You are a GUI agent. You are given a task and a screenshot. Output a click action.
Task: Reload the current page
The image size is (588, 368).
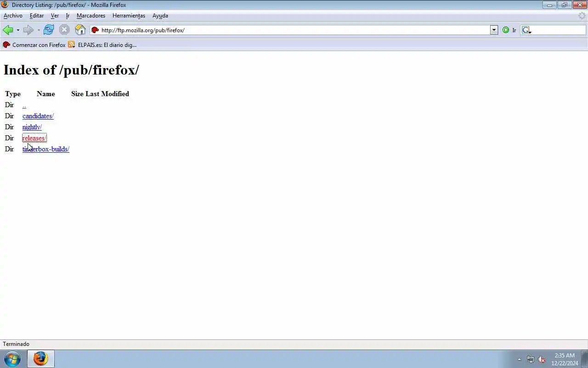pos(49,30)
